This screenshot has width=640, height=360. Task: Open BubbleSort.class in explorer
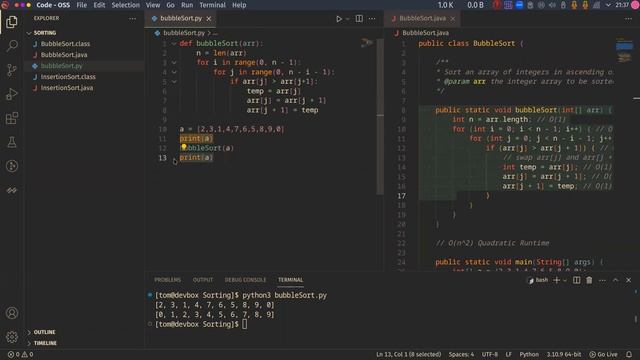click(84, 44)
